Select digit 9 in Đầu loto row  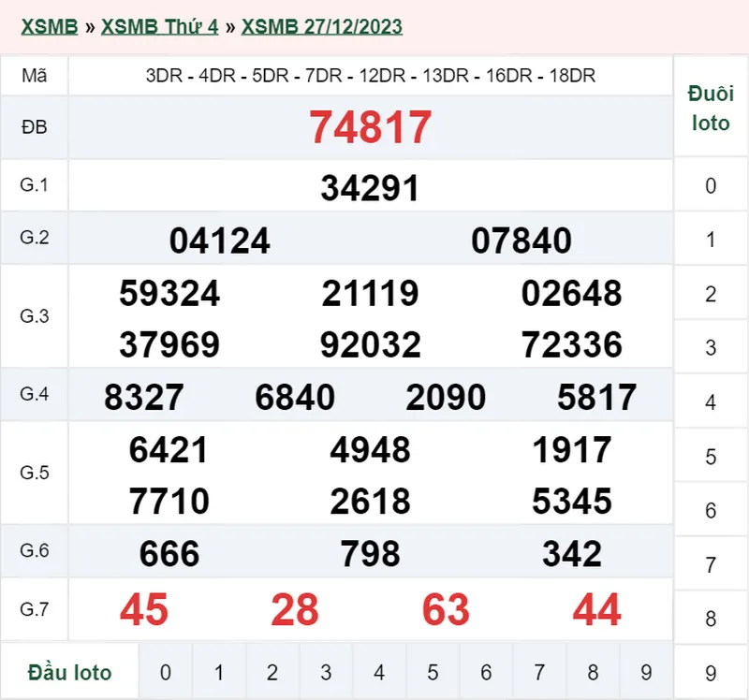[646, 672]
